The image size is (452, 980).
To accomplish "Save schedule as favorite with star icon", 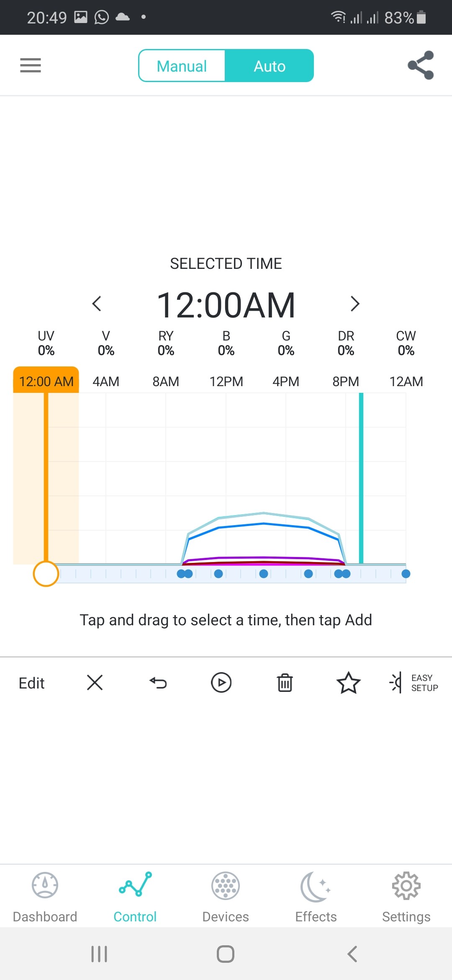I will click(x=348, y=683).
